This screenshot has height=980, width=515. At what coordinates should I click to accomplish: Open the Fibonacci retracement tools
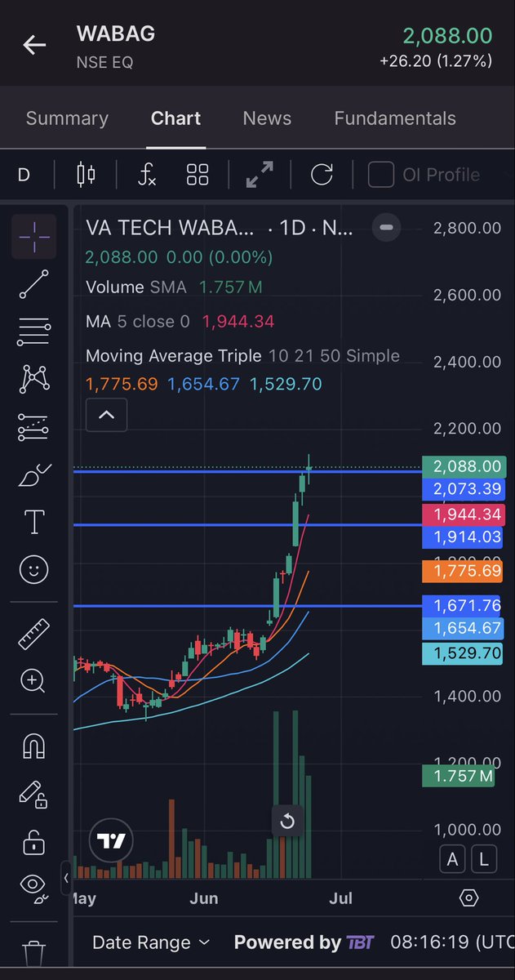34,331
